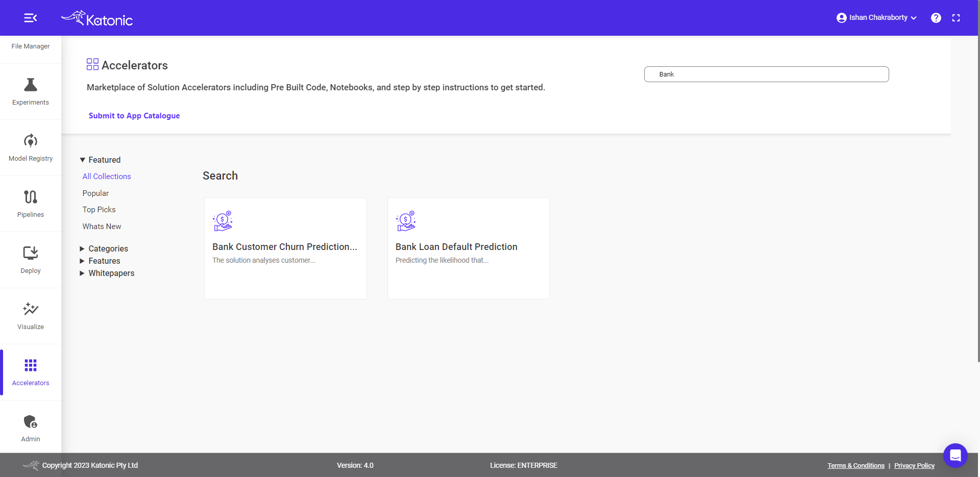Click 'Copyright 2023 Katonic Pty Ltd' text
This screenshot has height=477, width=980.
point(90,465)
